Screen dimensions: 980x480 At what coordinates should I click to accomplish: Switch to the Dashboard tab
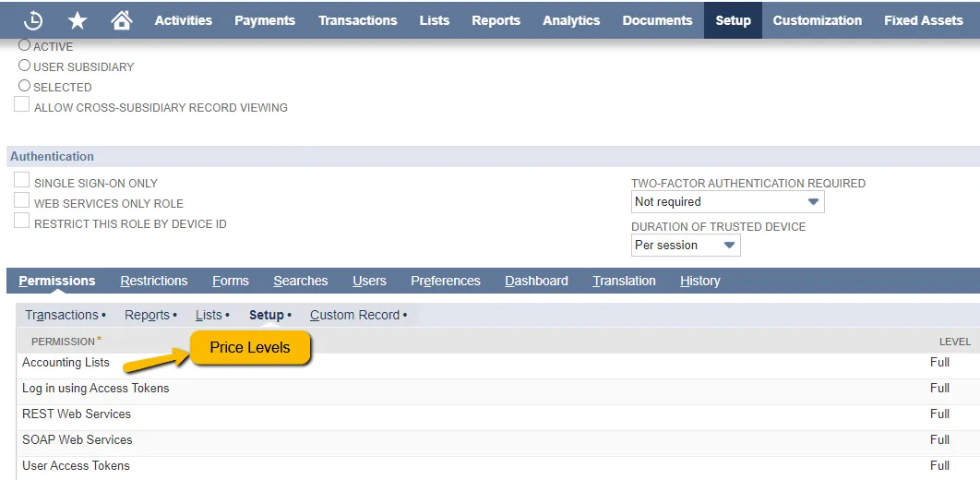coord(536,281)
